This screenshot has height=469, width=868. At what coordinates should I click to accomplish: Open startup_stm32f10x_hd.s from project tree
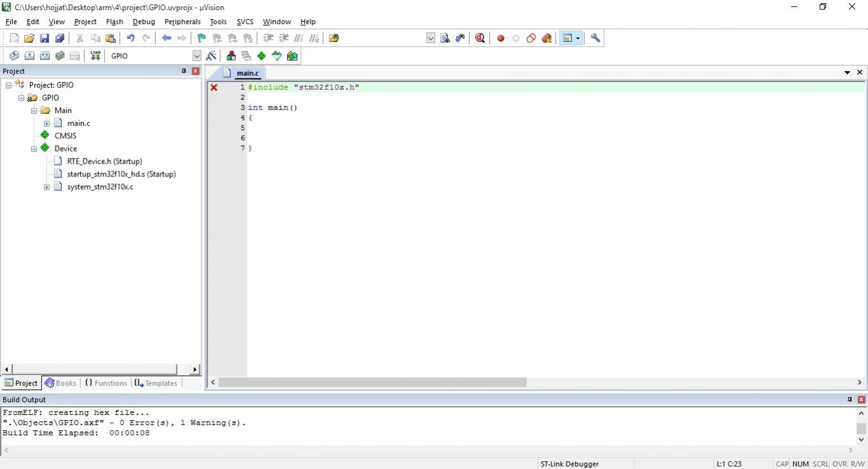[x=121, y=174]
